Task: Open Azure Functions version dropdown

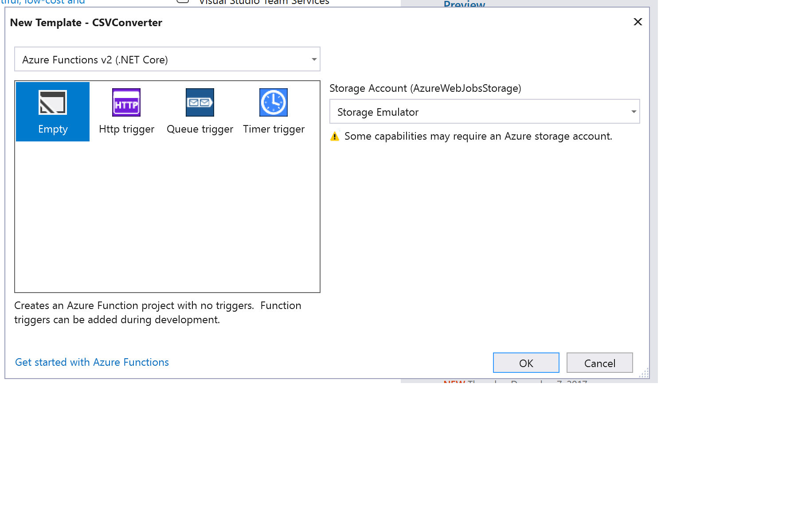Action: 167,59
